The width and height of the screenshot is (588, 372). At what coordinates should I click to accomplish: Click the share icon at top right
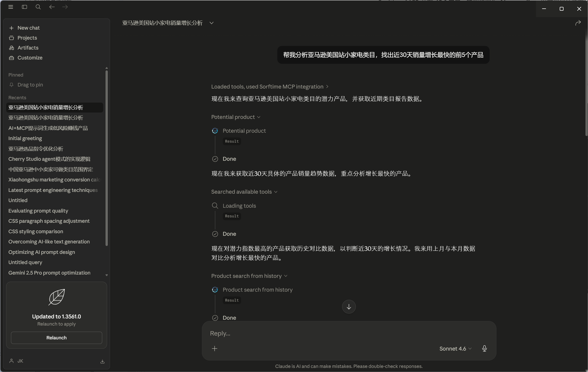point(578,23)
